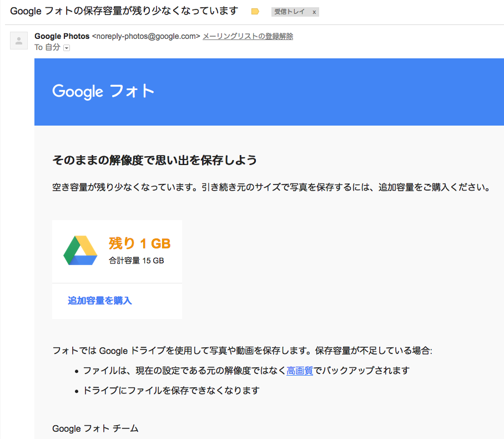Click 追加容量を購入 link

tap(100, 301)
